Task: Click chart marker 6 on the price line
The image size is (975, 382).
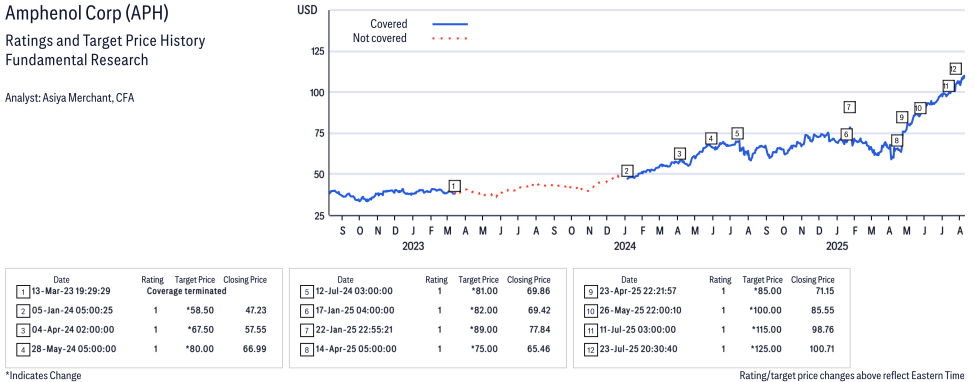Action: 846,134
